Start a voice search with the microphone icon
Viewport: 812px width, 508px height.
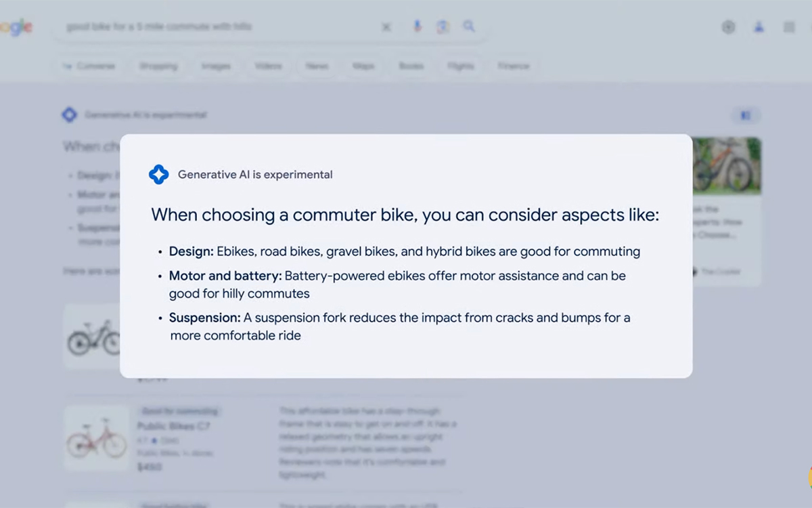417,26
